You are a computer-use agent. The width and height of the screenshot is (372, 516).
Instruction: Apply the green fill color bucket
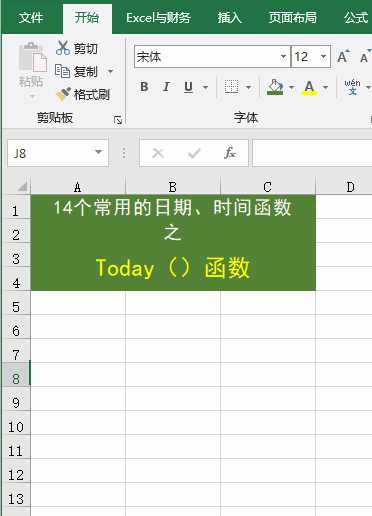coord(275,87)
